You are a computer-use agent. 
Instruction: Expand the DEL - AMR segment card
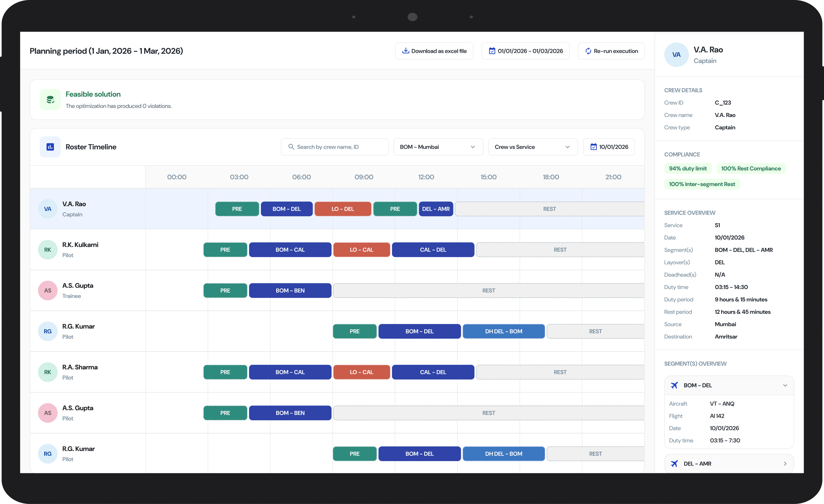pos(785,464)
